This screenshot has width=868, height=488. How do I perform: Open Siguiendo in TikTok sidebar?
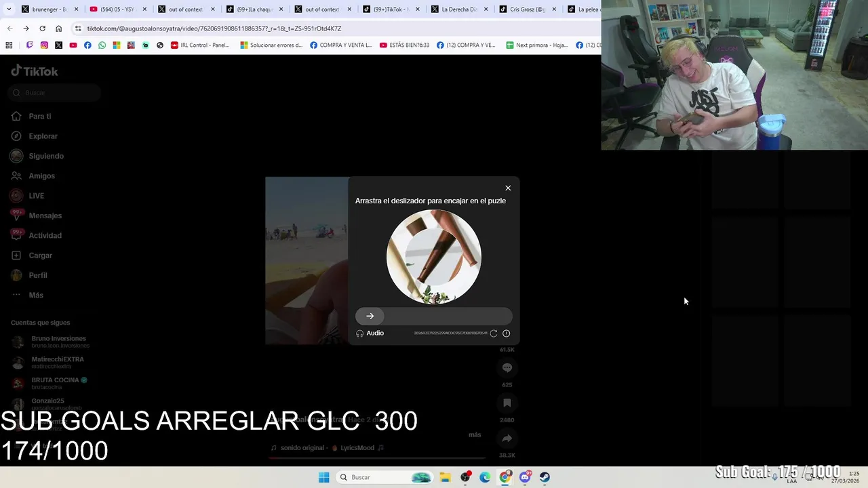click(x=37, y=156)
